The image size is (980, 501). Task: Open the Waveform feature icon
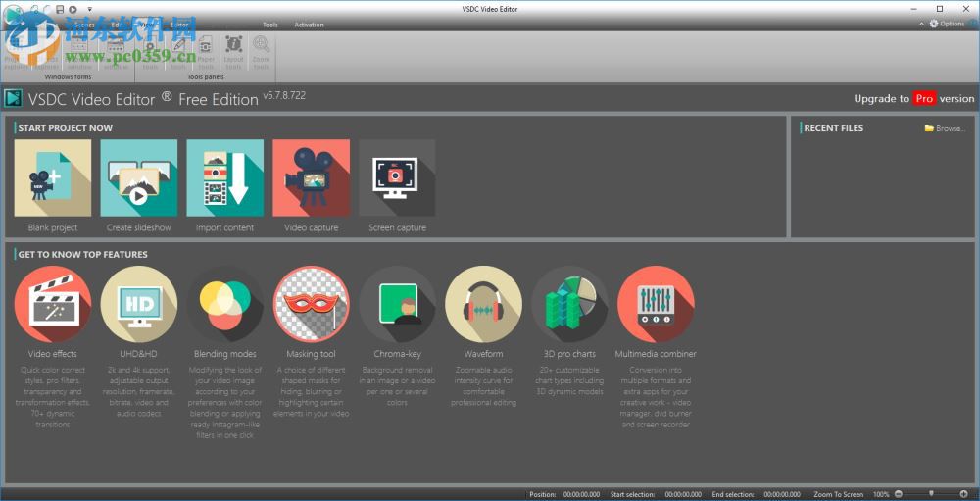click(484, 304)
